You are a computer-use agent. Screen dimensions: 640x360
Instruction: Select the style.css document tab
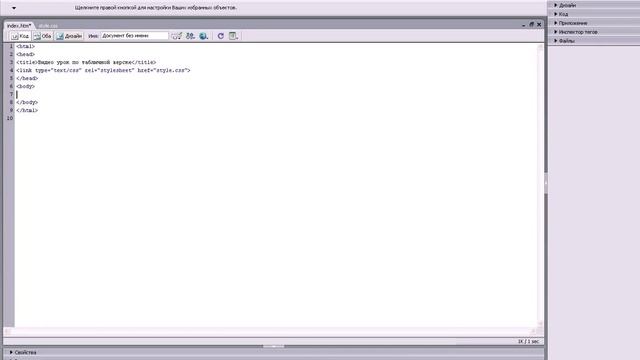[x=48, y=26]
